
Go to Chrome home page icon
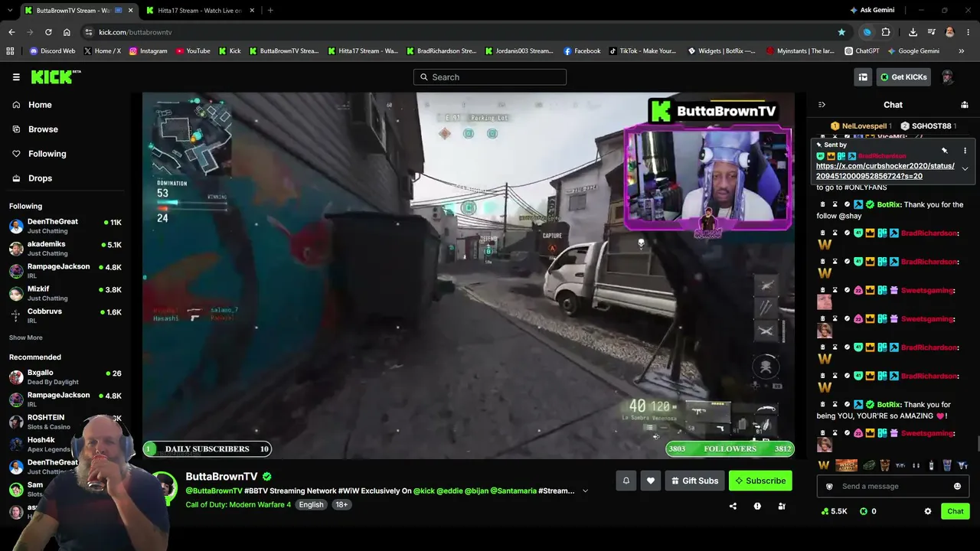[67, 32]
